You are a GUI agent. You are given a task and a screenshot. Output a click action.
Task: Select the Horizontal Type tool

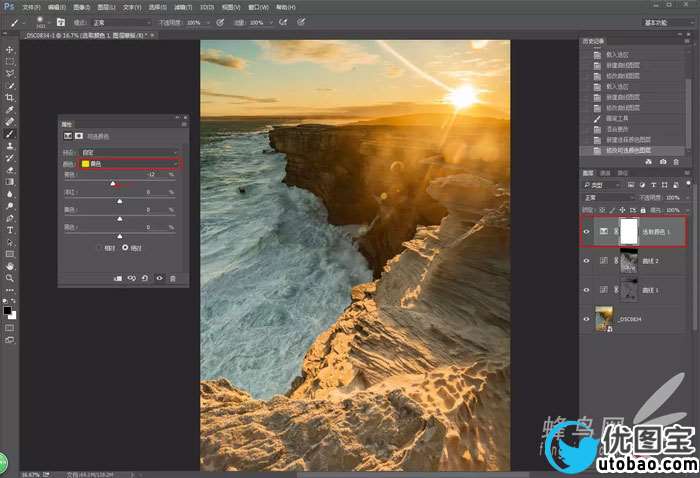coord(10,230)
